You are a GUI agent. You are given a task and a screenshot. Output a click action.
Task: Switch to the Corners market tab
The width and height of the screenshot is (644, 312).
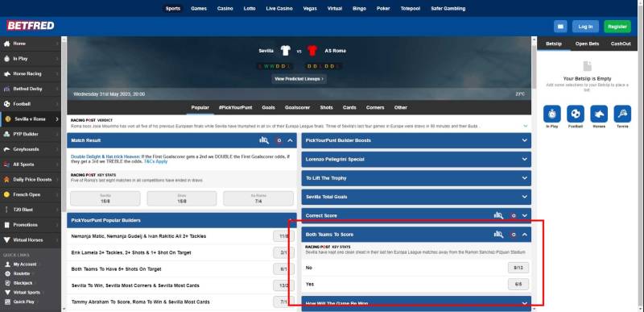click(x=375, y=107)
